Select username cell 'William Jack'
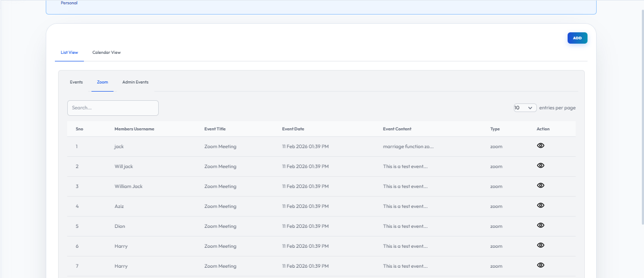 click(129, 186)
